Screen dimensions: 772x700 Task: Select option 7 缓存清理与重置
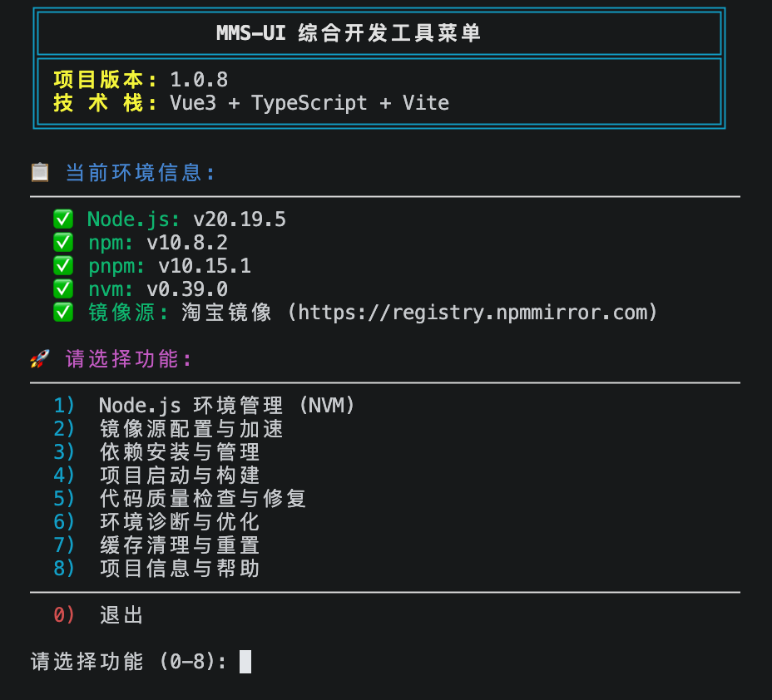click(x=156, y=545)
